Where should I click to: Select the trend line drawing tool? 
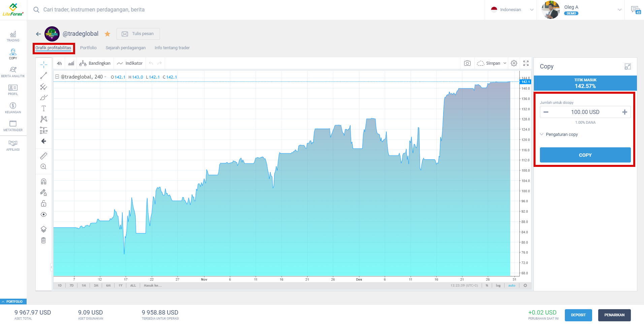click(43, 75)
